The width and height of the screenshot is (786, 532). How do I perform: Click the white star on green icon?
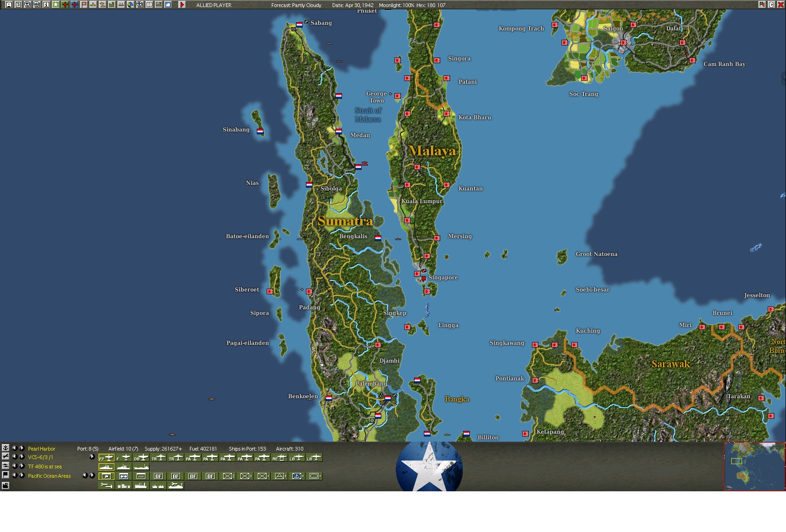coord(55,5)
